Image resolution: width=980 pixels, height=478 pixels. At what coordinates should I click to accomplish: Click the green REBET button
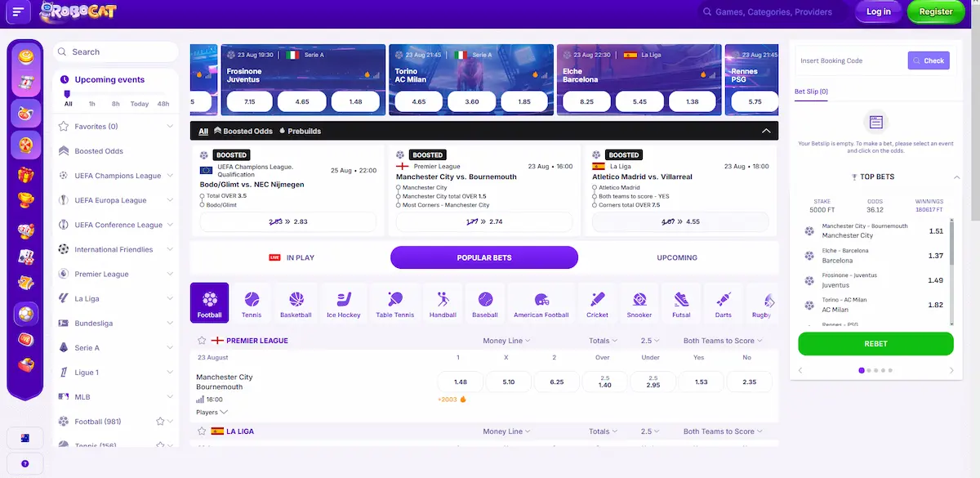(875, 344)
